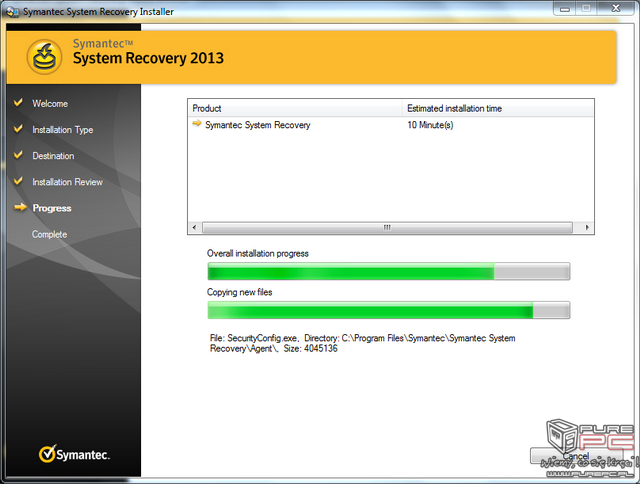
Task: Click the Copying new files label
Action: click(240, 292)
